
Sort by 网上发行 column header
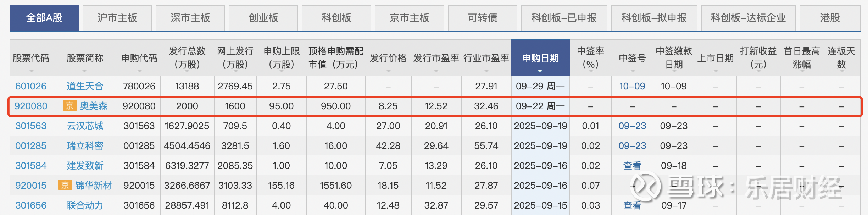click(235, 58)
